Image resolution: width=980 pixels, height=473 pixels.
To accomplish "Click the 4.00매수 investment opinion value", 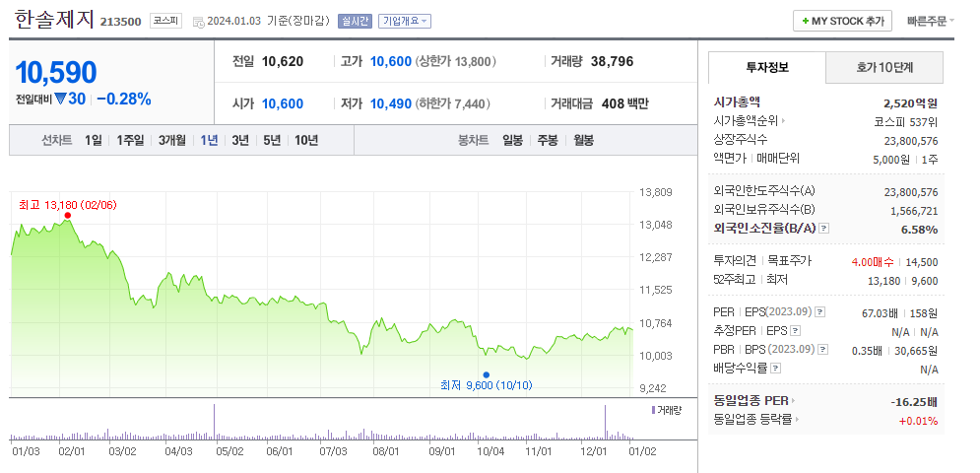I will point(872,261).
